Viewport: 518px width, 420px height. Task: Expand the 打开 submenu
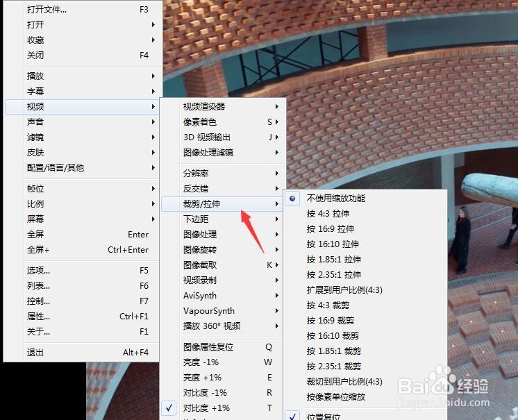click(82, 25)
